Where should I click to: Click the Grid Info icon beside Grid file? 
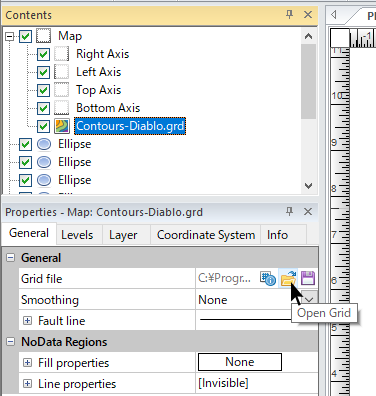[268, 278]
